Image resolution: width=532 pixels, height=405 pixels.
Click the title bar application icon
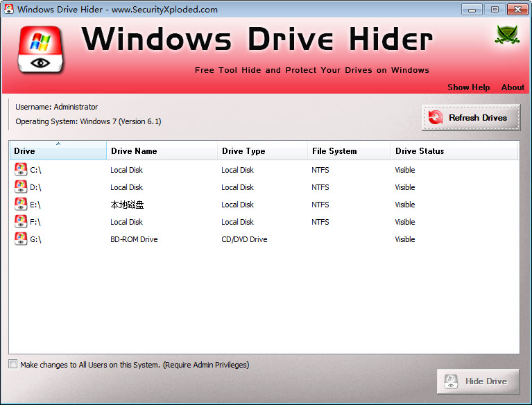(x=8, y=10)
